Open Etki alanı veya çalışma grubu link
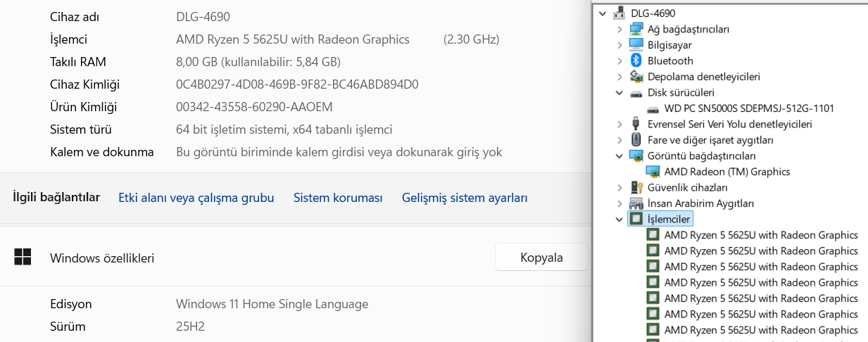 [196, 198]
